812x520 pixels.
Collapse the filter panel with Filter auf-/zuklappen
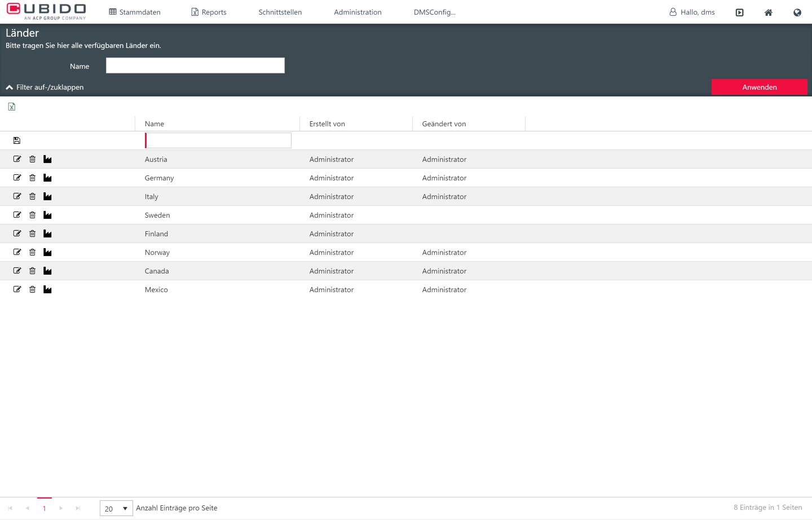coord(45,87)
